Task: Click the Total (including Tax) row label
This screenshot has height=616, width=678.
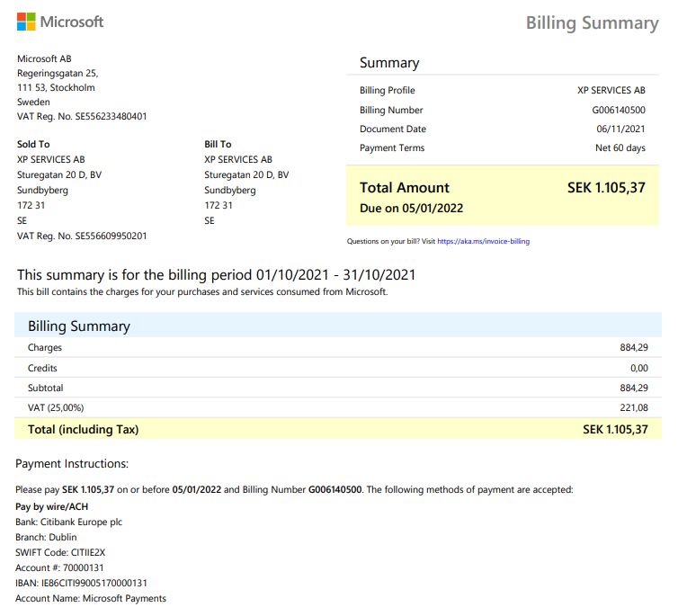Action: click(x=83, y=430)
